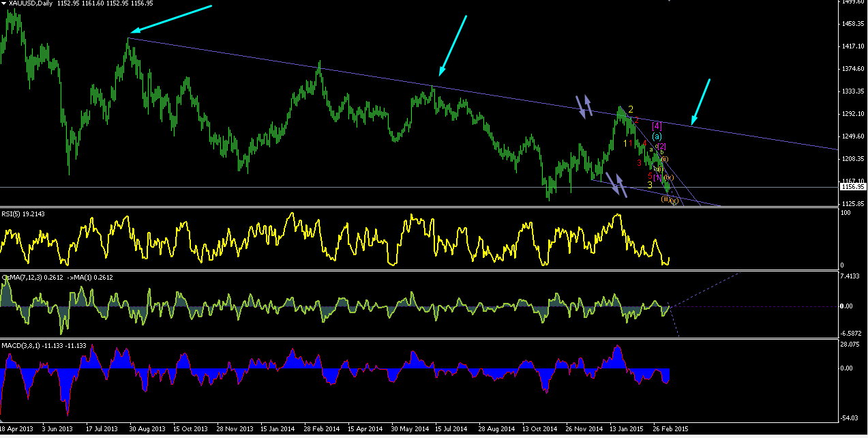Click the 26 Feb 2015 date label
Image resolution: width=868 pixels, height=438 pixels.
pyautogui.click(x=670, y=429)
